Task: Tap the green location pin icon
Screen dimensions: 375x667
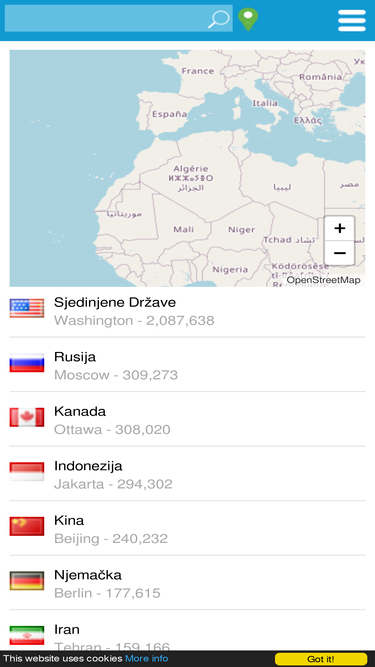Action: (x=248, y=19)
